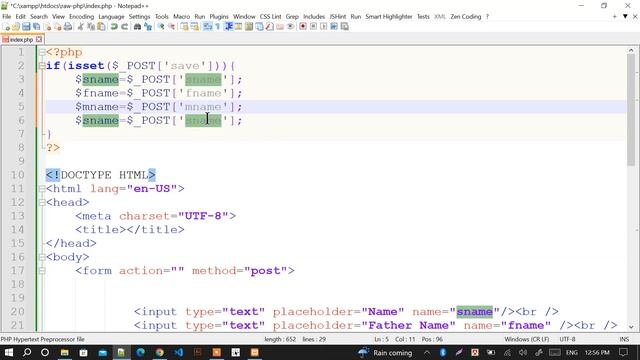Image resolution: width=640 pixels, height=360 pixels.
Task: Cut selection using the scissors icon
Action: point(80,27)
